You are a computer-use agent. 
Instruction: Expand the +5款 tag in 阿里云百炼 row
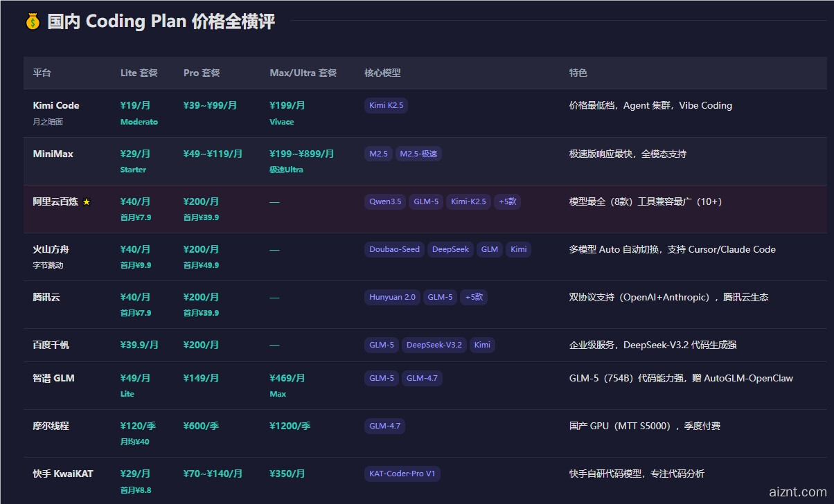tap(507, 201)
